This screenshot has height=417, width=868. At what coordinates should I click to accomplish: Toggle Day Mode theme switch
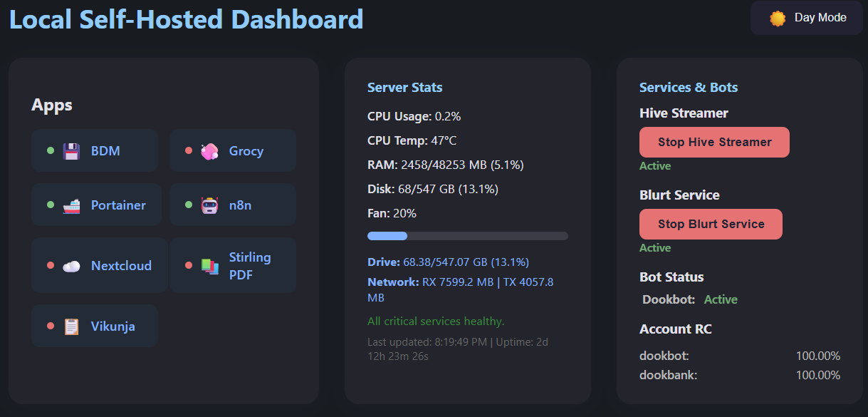click(806, 18)
